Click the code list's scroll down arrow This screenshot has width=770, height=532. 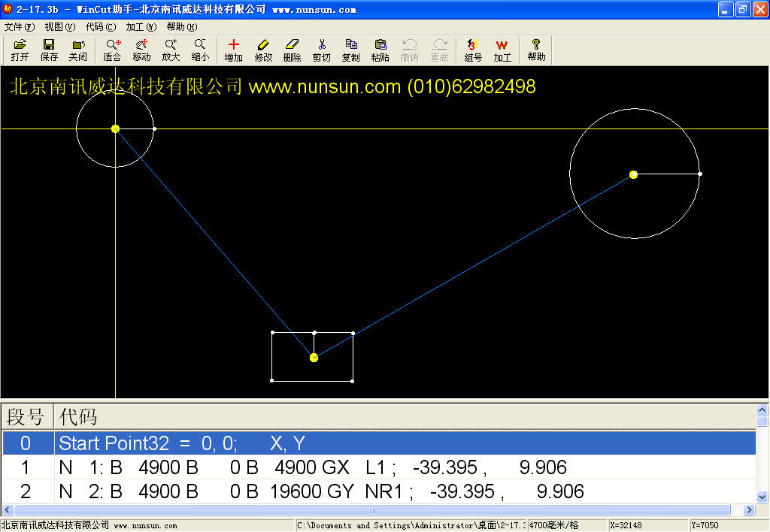point(762,497)
